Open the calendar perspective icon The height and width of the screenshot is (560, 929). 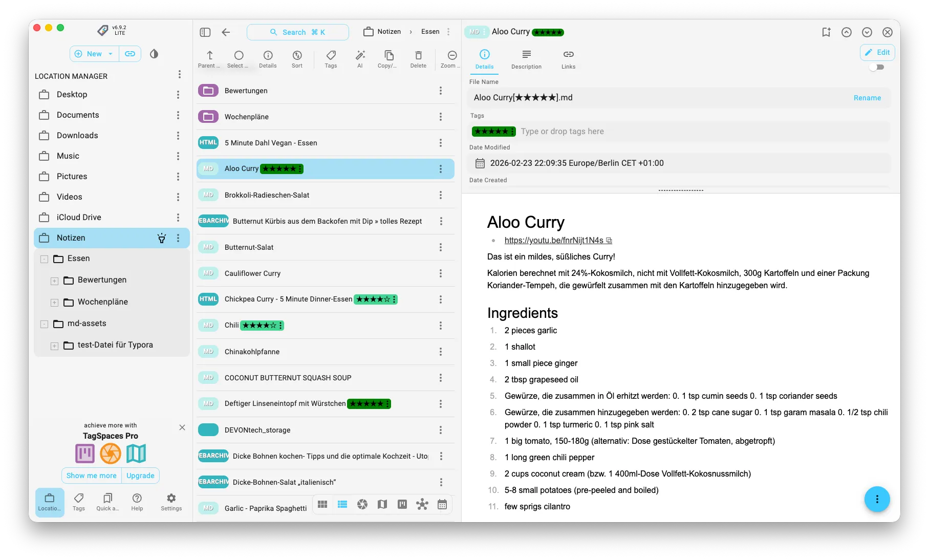pyautogui.click(x=442, y=505)
